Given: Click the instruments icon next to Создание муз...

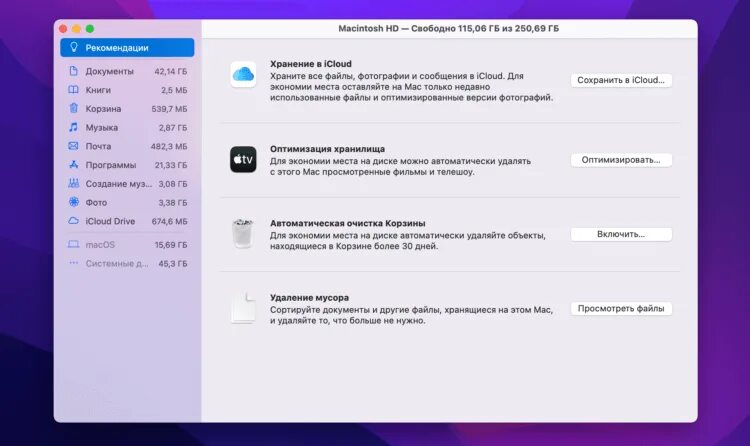Looking at the screenshot, I should 73,183.
